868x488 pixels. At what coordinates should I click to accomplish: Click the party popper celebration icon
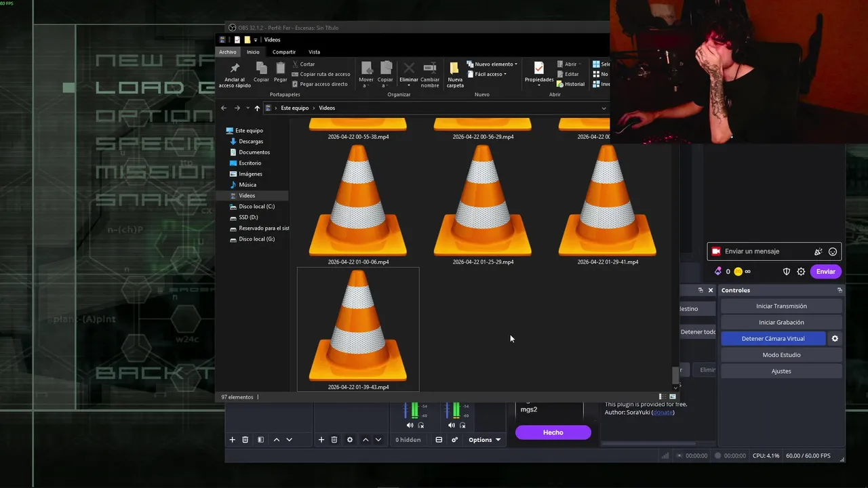click(818, 251)
